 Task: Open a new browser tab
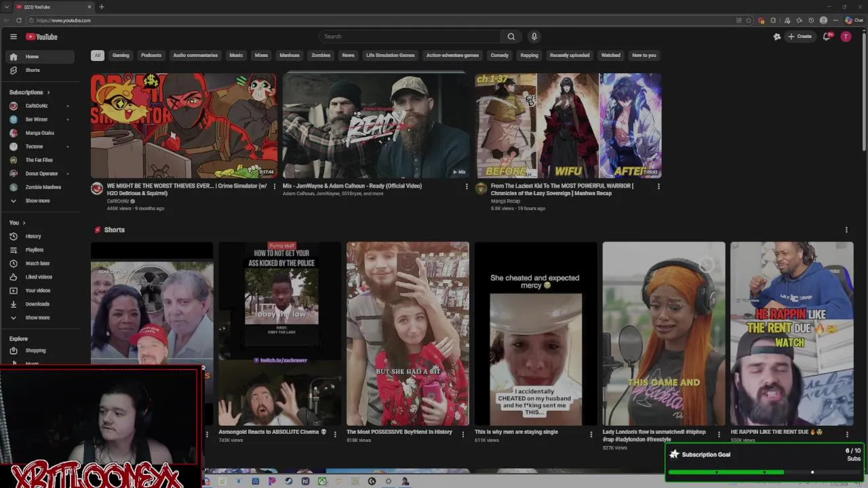[101, 7]
